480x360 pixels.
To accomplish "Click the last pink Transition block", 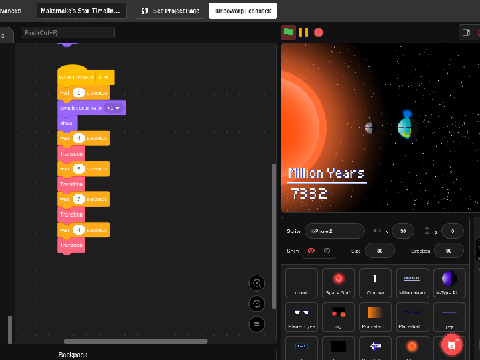I will pos(71,245).
